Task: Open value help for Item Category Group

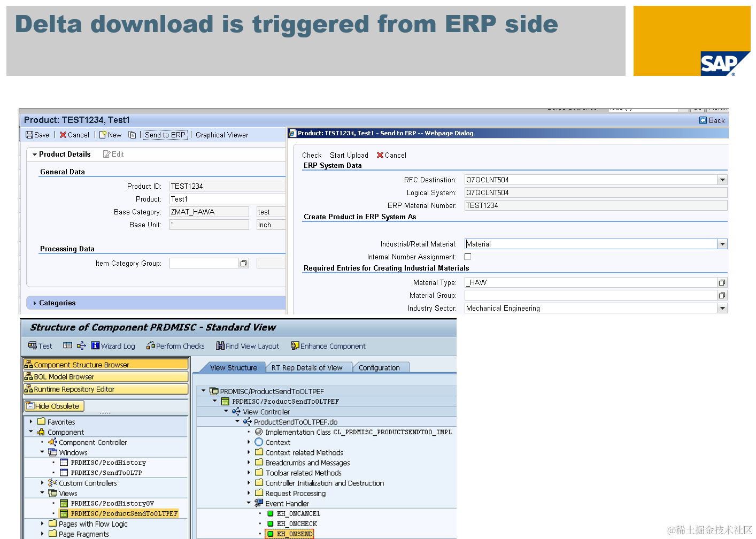Action: click(244, 263)
